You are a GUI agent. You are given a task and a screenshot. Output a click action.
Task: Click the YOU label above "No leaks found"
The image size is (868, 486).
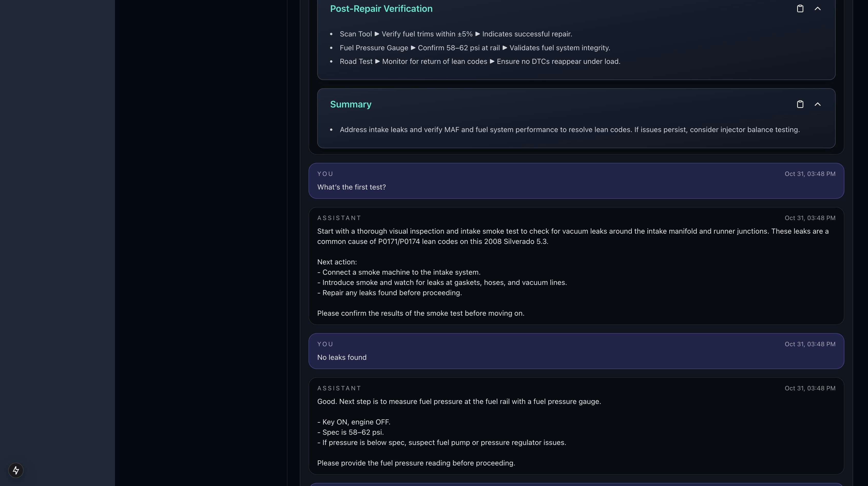point(325,344)
